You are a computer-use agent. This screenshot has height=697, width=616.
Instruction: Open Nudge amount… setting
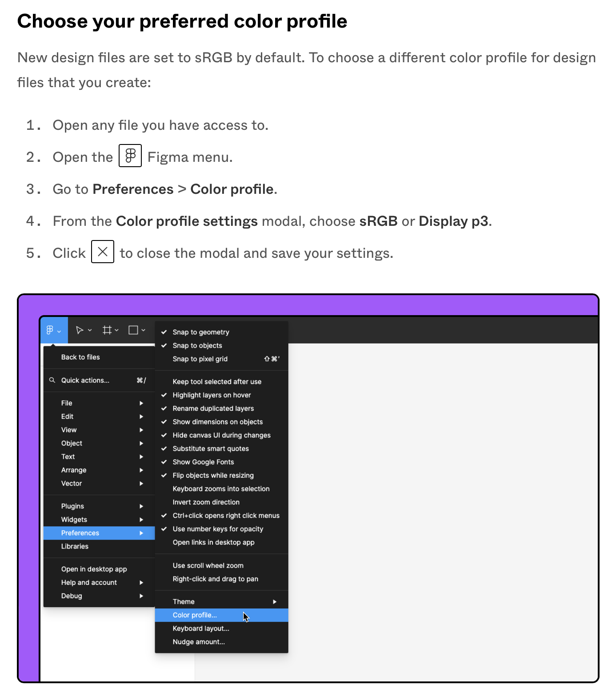(221, 642)
